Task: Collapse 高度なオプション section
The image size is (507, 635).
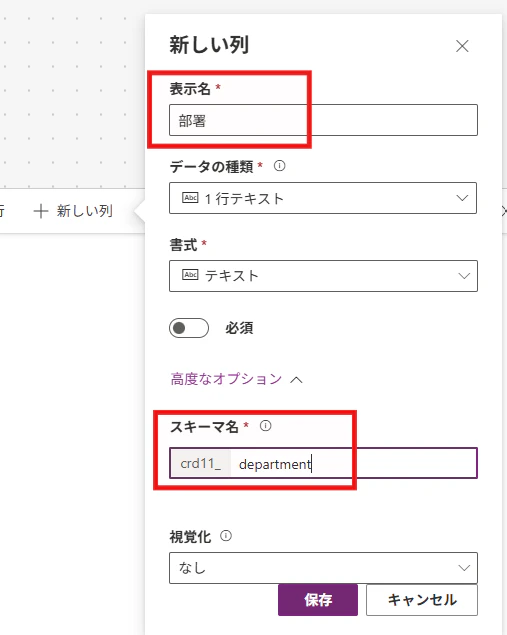Action: 226,379
